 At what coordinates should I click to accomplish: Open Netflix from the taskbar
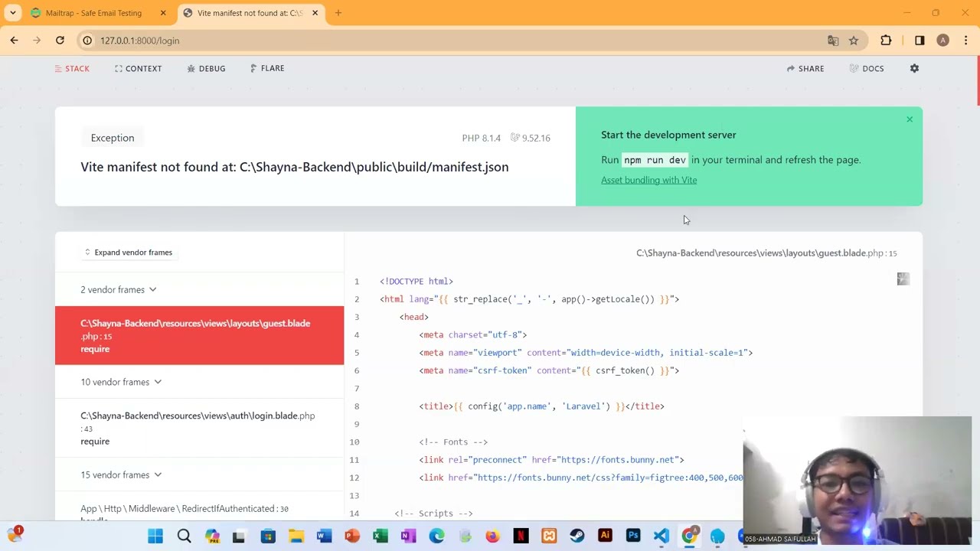point(521,536)
